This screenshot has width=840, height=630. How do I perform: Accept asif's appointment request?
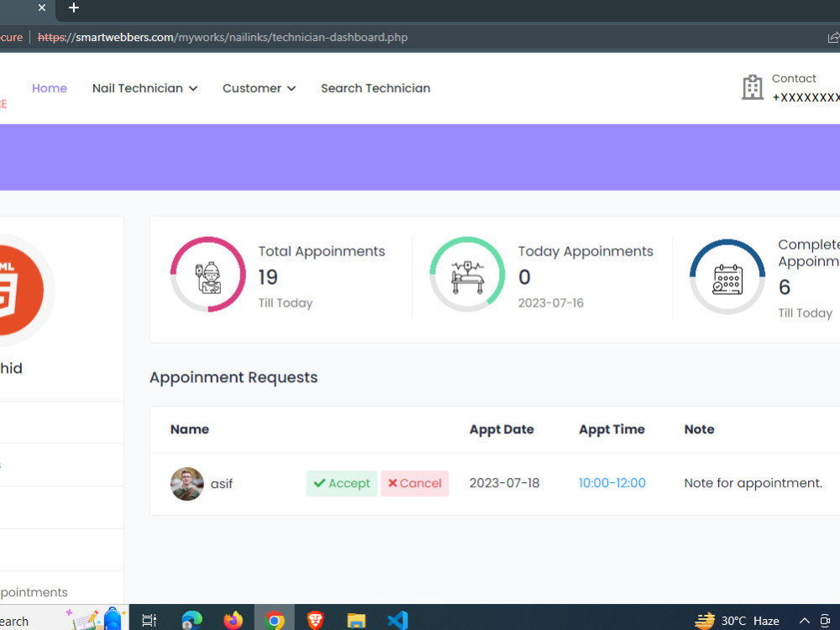coord(342,483)
